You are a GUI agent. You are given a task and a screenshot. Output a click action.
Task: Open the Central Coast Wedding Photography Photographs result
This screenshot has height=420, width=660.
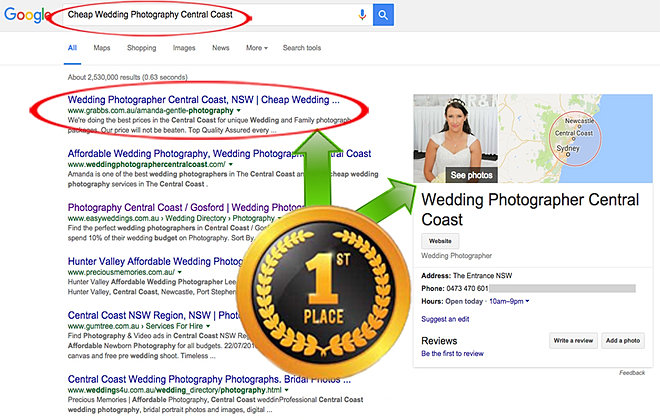(x=209, y=379)
